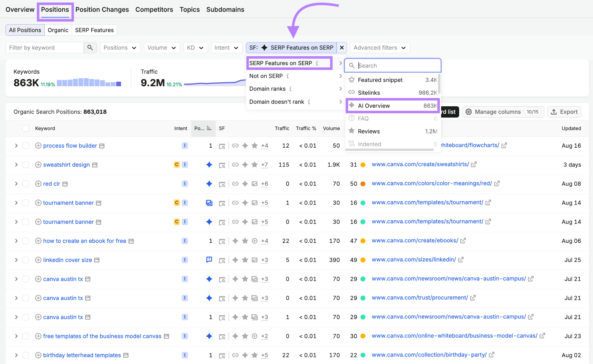Open the Topics tab
This screenshot has width=593, height=364.
[x=190, y=10]
